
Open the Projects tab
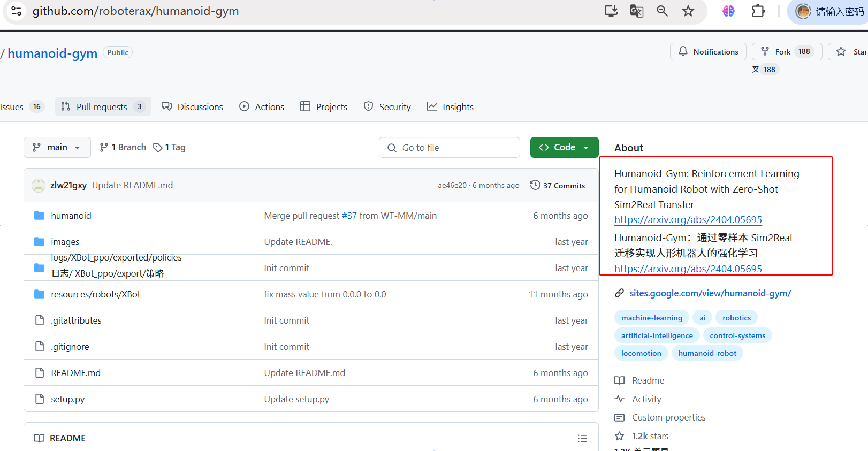tap(324, 107)
